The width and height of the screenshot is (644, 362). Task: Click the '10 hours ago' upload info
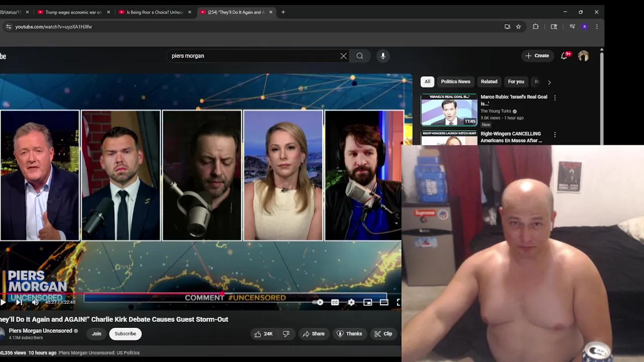[42, 352]
